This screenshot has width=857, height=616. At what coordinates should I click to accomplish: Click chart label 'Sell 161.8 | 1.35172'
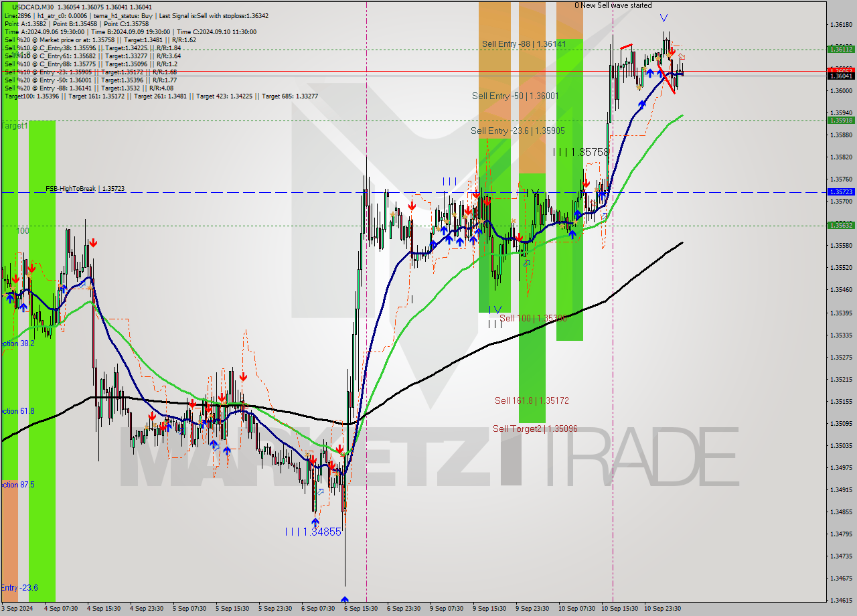[532, 400]
